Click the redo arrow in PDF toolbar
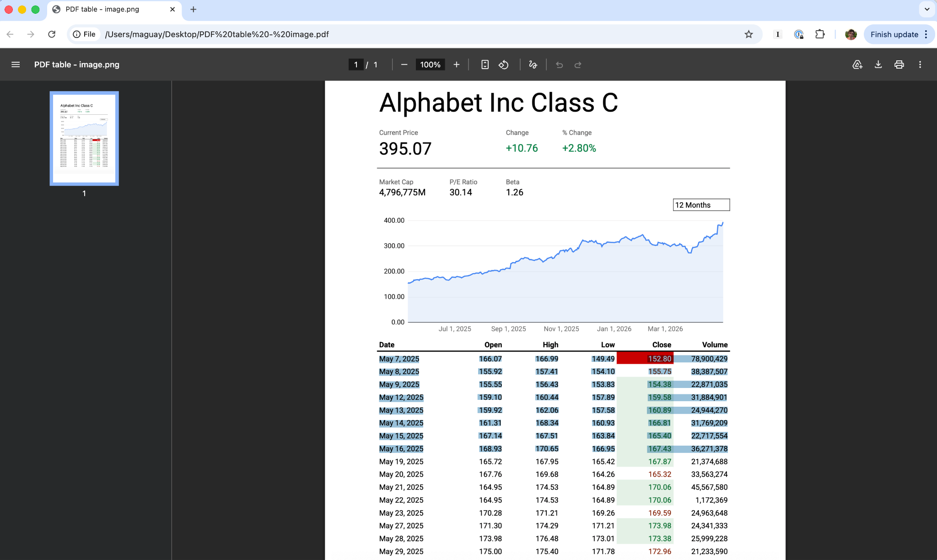The width and height of the screenshot is (937, 560). pyautogui.click(x=578, y=65)
